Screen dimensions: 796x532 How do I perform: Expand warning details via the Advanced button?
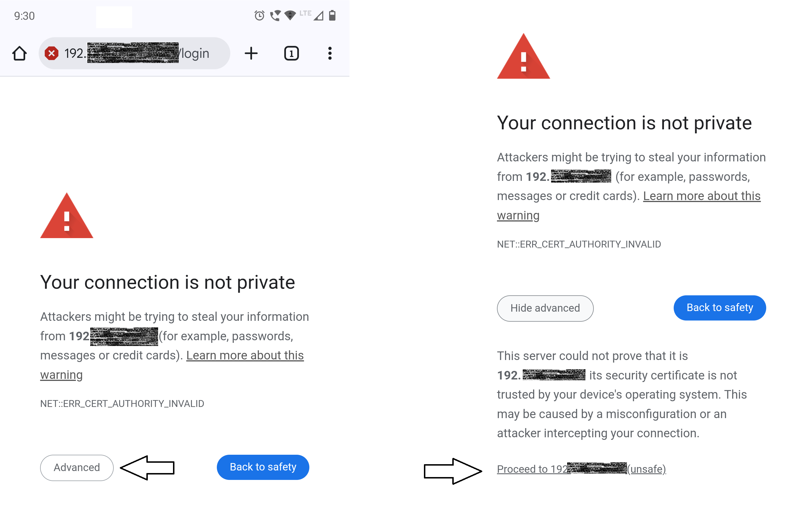76,467
